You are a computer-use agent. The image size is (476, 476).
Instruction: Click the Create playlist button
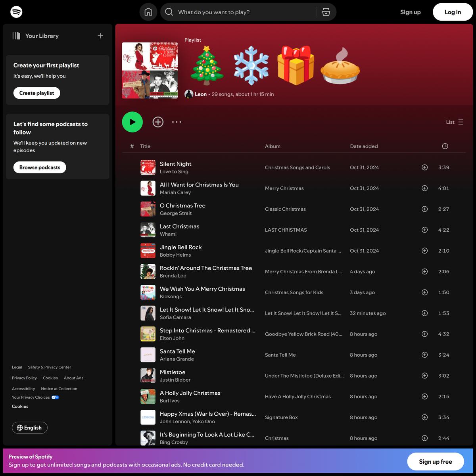pos(37,93)
